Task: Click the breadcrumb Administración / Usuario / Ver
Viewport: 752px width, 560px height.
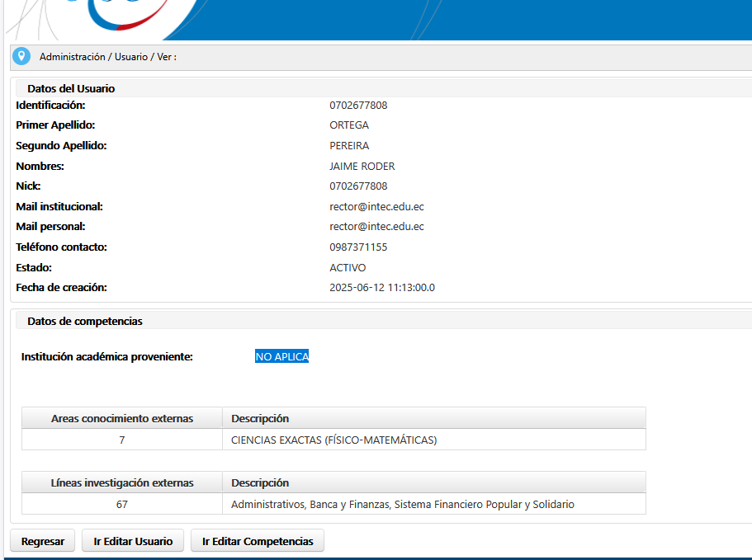Action: click(108, 57)
